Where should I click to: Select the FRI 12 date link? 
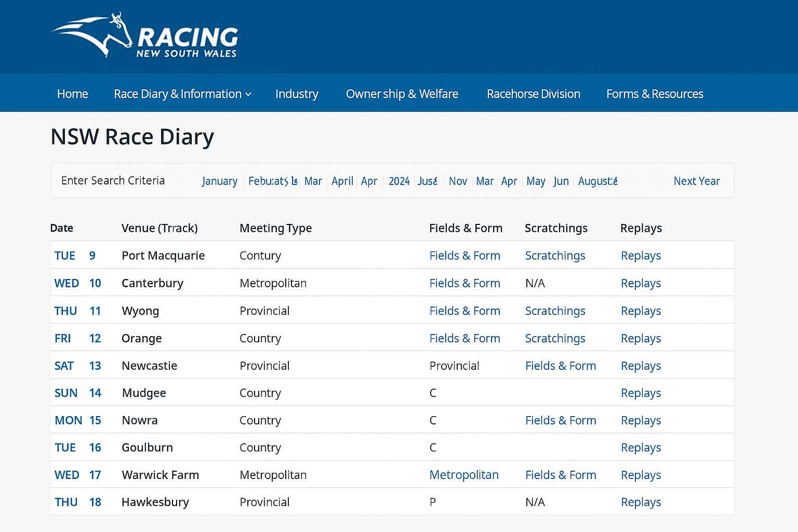click(x=77, y=338)
